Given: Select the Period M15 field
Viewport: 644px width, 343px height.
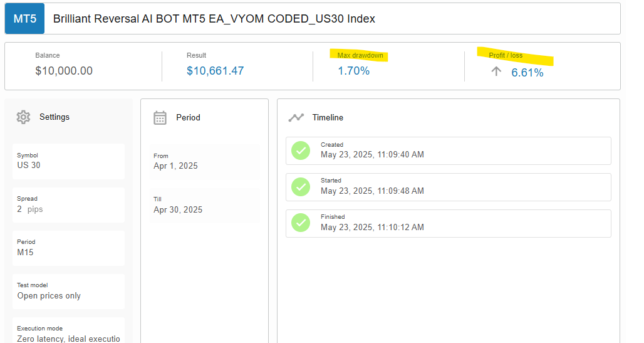Looking at the screenshot, I should 68,248.
